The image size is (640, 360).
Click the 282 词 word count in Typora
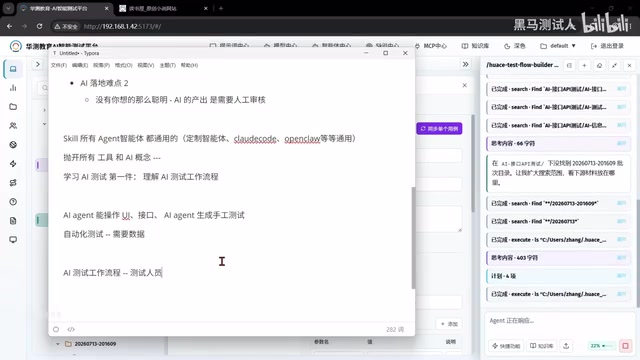[x=395, y=329]
